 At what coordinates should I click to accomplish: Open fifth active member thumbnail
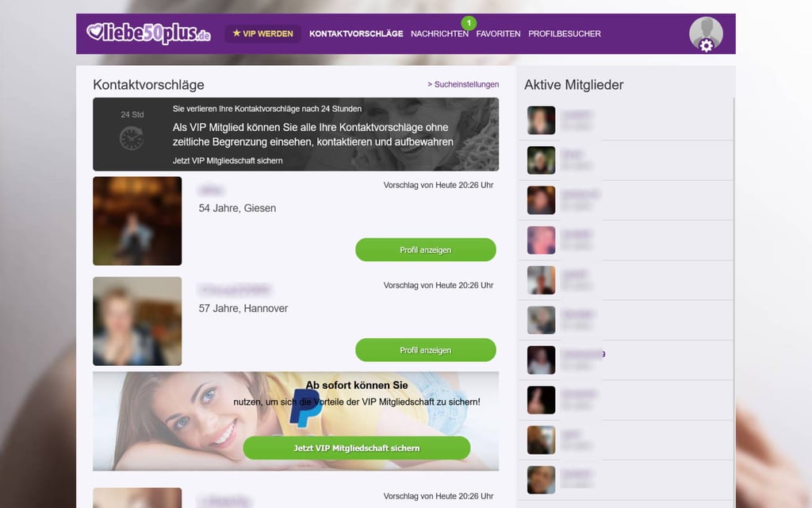click(x=541, y=280)
